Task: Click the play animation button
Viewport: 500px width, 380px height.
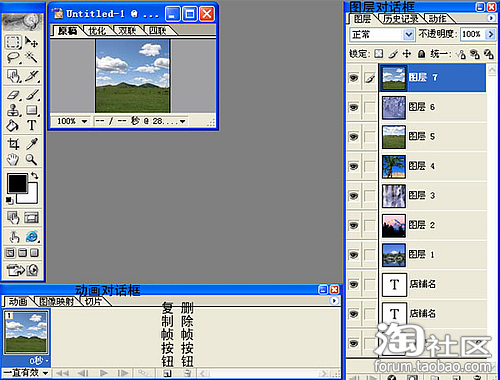Action: 104,373
